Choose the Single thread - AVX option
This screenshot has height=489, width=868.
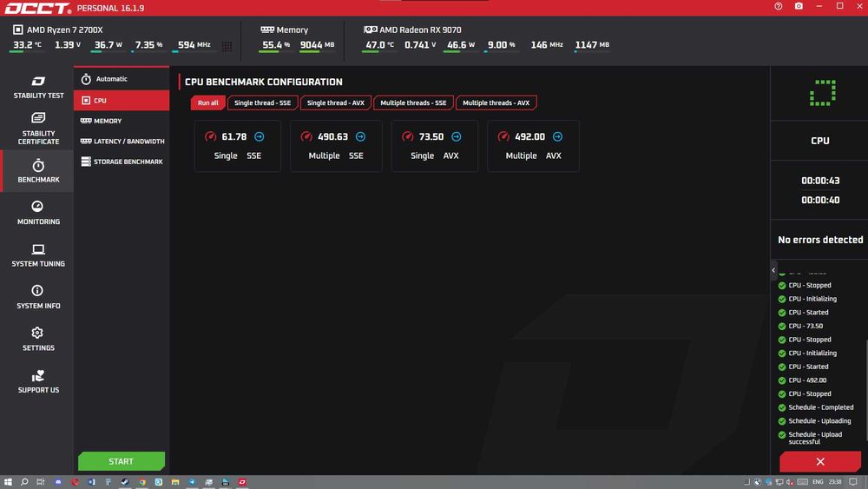point(335,102)
